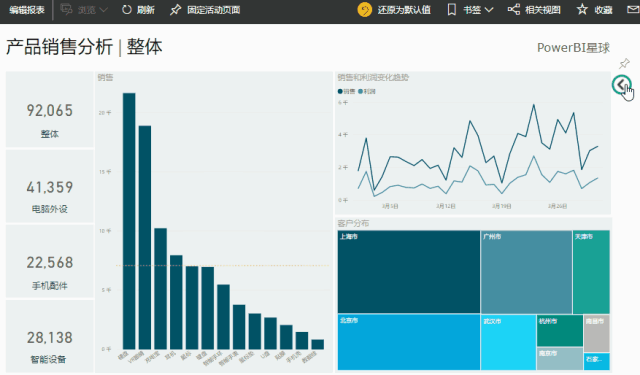Select the 整体 92,065 card
The height and width of the screenshot is (375, 640).
click(50, 109)
